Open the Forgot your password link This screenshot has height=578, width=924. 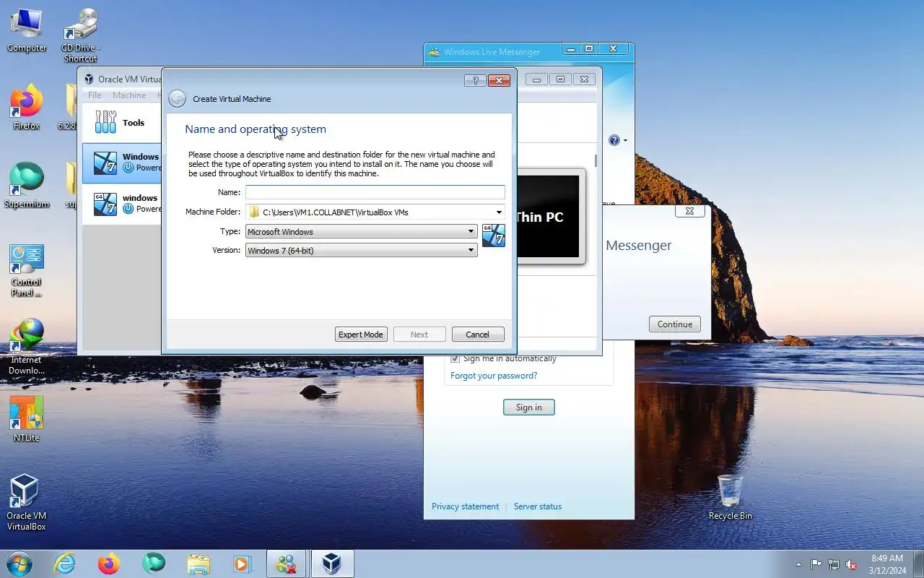494,376
